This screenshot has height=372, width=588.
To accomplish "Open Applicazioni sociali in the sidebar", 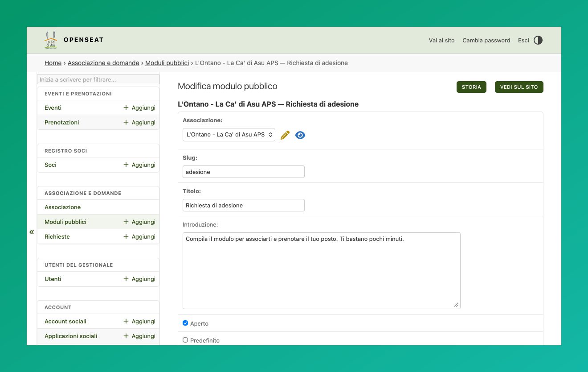I will coord(71,336).
